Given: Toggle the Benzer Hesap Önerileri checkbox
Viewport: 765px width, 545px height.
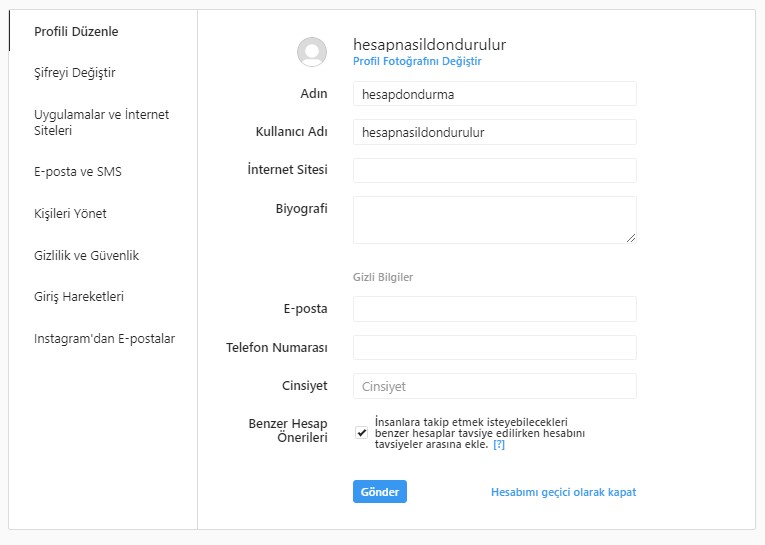Looking at the screenshot, I should coord(362,432).
